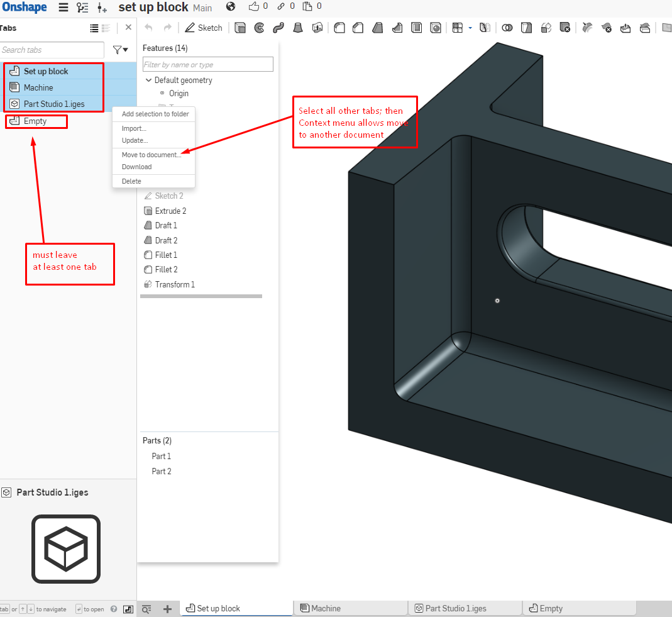The image size is (672, 617).
Task: Type in the Filter by name field
Action: click(207, 64)
